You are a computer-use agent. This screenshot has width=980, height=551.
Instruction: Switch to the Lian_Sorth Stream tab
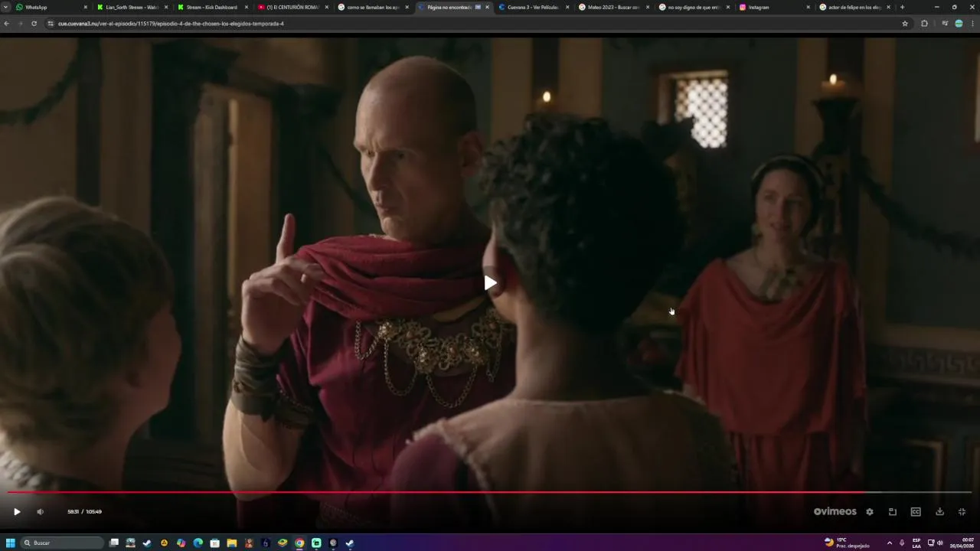pos(131,7)
